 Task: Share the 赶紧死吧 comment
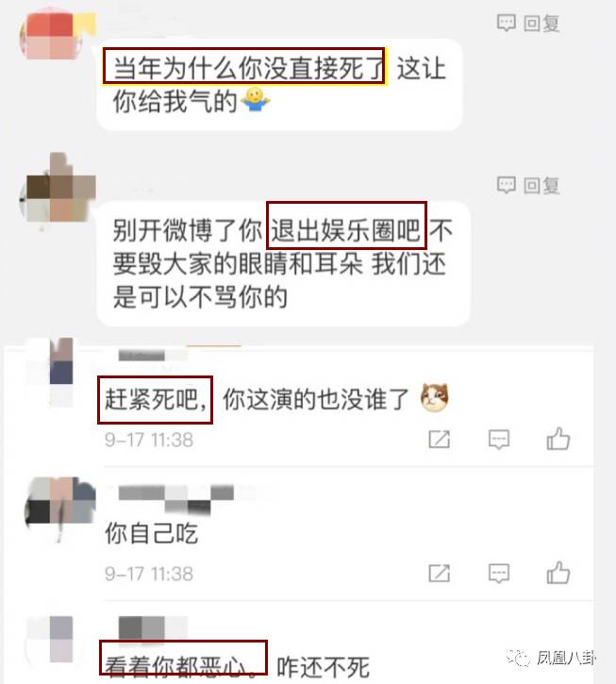tap(440, 440)
